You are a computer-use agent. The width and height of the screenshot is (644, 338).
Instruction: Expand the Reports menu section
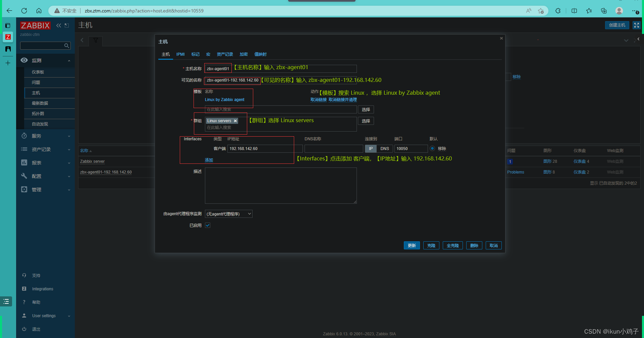click(x=45, y=163)
